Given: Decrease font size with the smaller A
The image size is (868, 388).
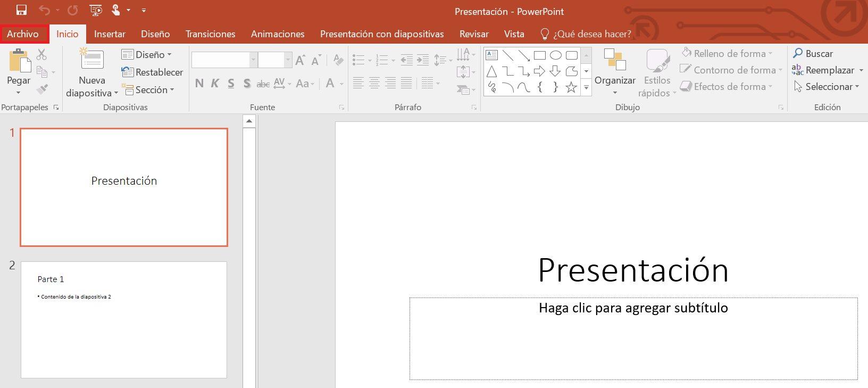Looking at the screenshot, I should tap(316, 60).
